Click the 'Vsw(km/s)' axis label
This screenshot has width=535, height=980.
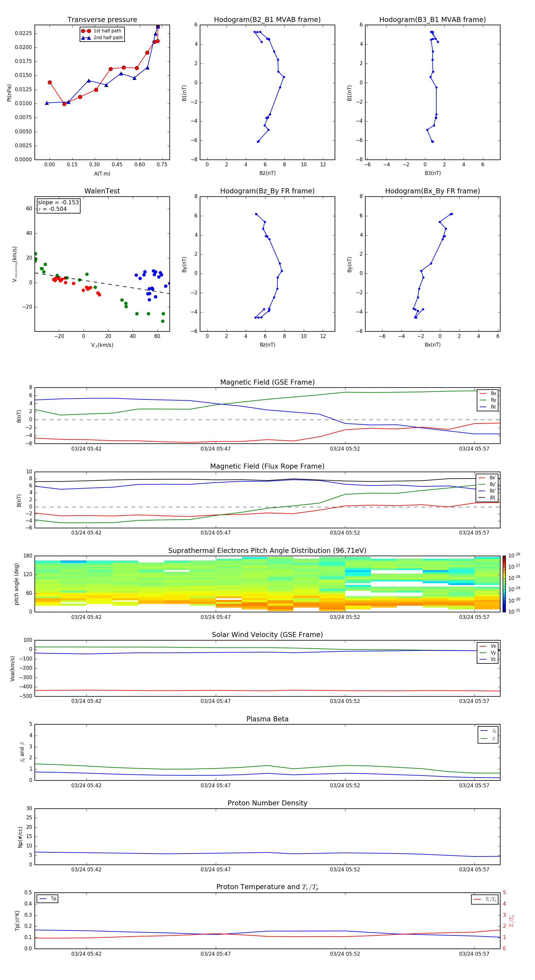pos(12,668)
